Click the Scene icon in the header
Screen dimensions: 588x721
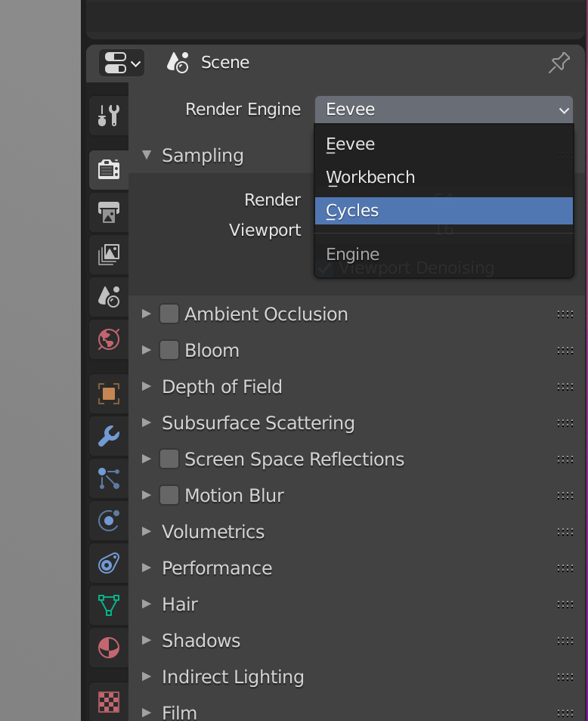pos(178,63)
